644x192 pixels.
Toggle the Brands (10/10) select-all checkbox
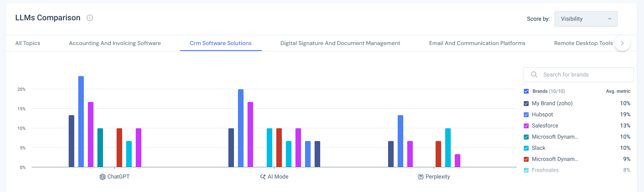[x=526, y=91]
